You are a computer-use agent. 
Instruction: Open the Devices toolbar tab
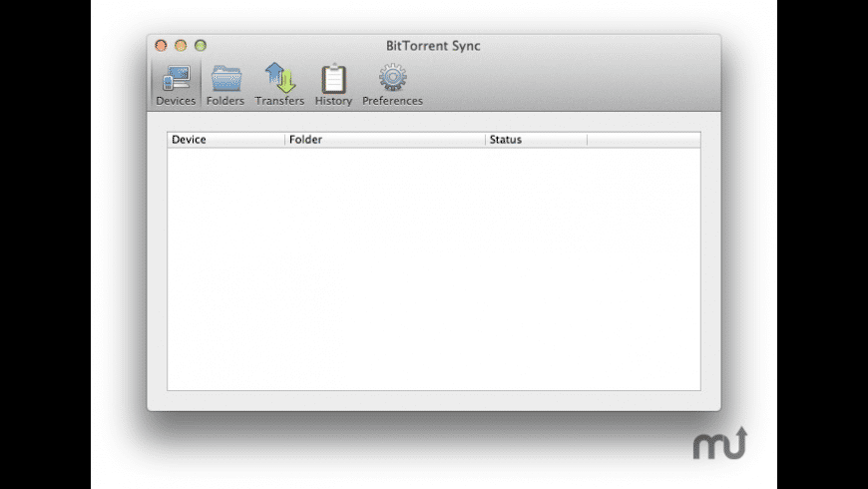(x=176, y=85)
